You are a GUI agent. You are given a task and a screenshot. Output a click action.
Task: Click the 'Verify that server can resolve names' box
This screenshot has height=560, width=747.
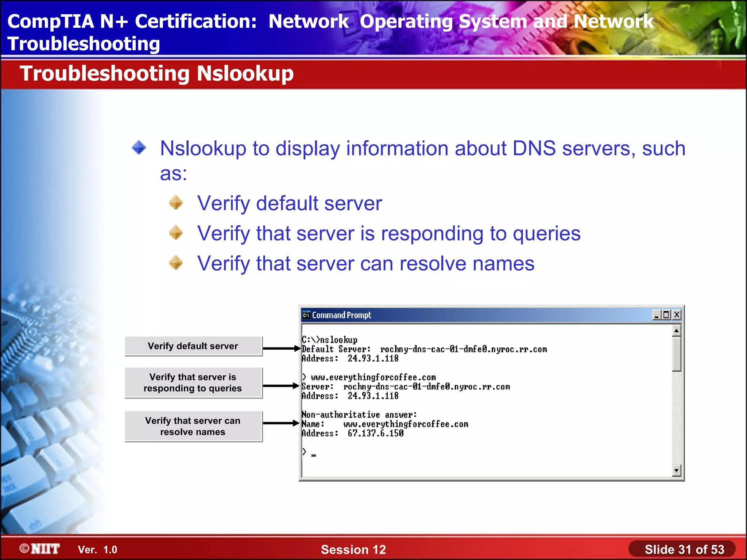193,427
